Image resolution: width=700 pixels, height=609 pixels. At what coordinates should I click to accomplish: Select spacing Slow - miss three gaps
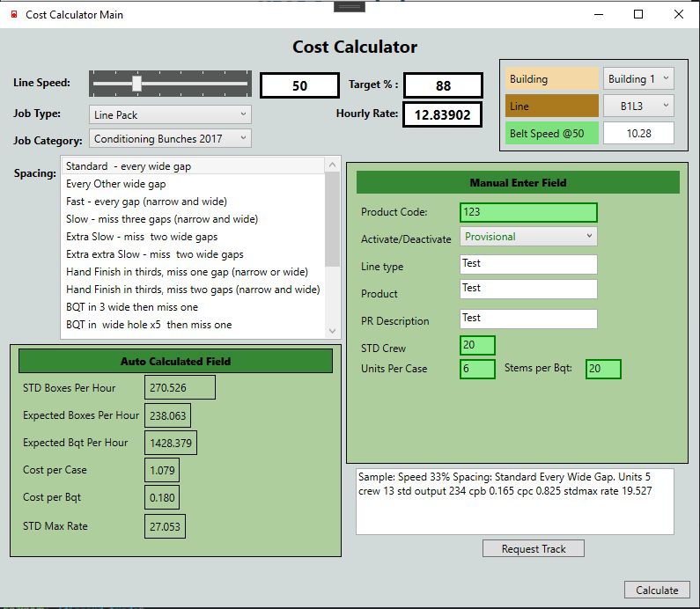click(193, 219)
